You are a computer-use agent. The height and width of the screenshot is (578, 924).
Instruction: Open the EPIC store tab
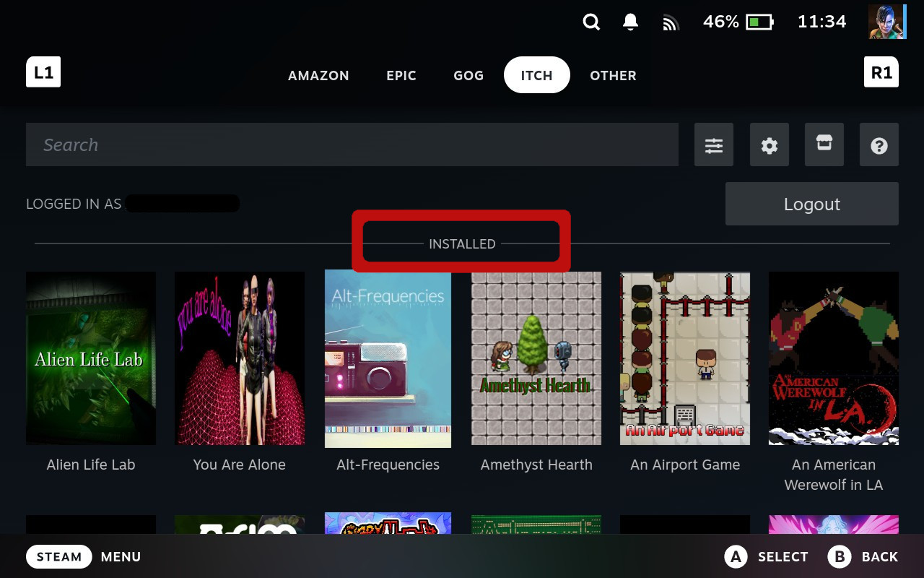(401, 75)
